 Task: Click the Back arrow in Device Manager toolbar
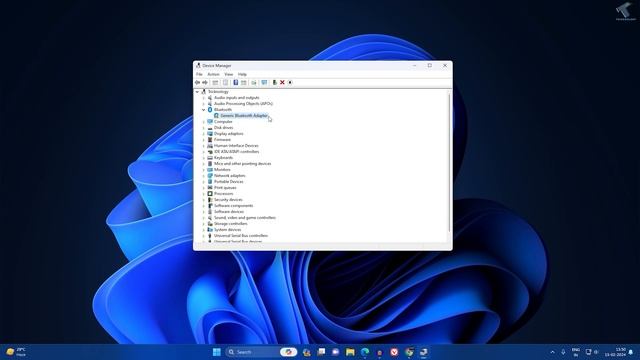pyautogui.click(x=198, y=82)
